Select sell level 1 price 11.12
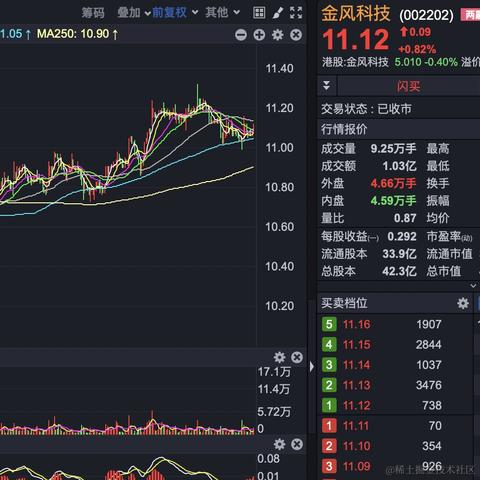This screenshot has width=480, height=480. pos(357,405)
